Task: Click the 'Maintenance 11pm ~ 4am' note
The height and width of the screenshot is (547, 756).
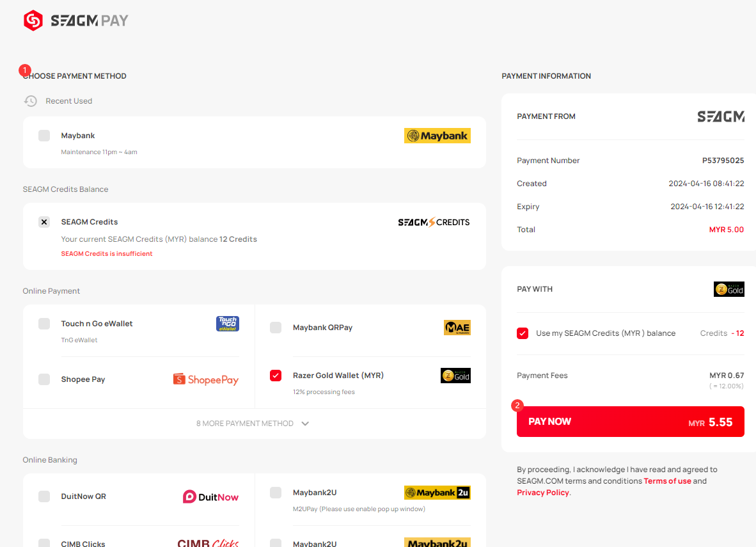Action: click(99, 152)
